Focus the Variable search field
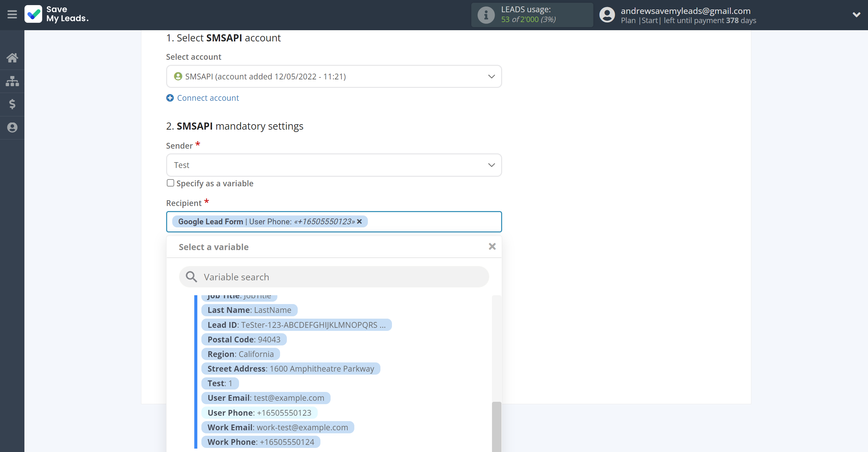The width and height of the screenshot is (868, 452). point(334,277)
